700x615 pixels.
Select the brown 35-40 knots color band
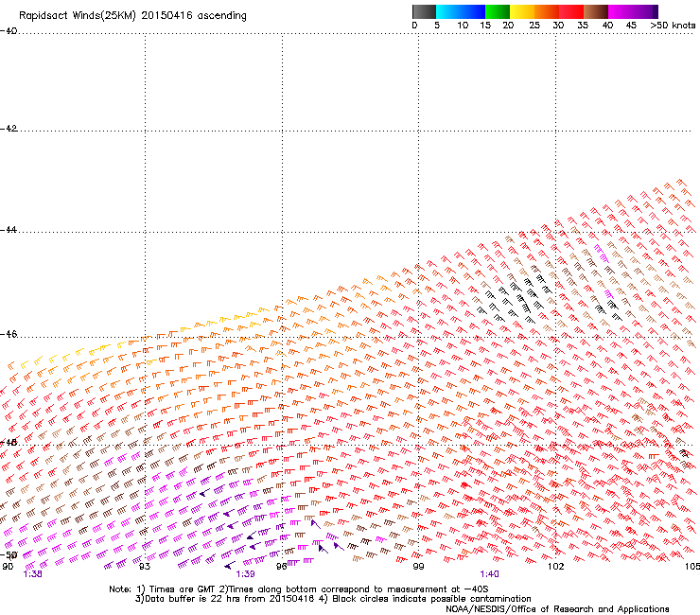coord(596,11)
